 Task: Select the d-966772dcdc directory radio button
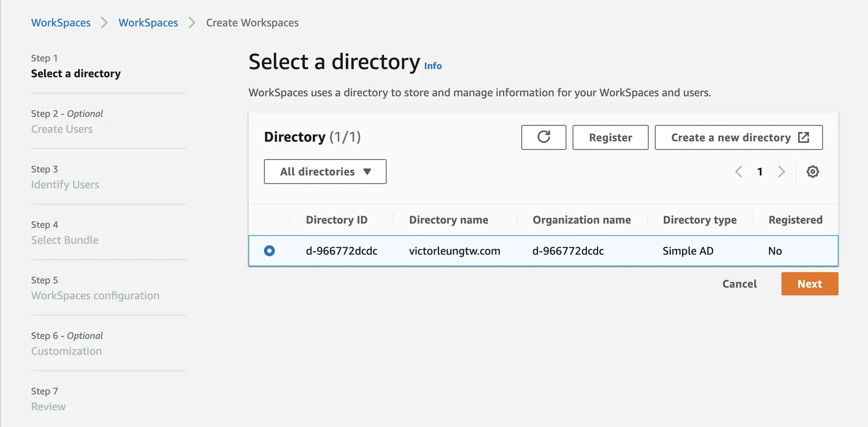(x=269, y=251)
